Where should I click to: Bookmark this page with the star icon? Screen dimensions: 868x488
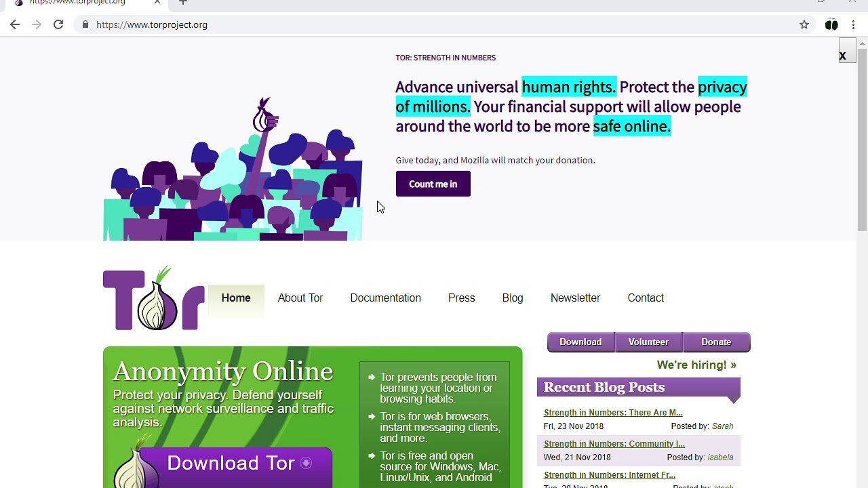click(x=804, y=24)
